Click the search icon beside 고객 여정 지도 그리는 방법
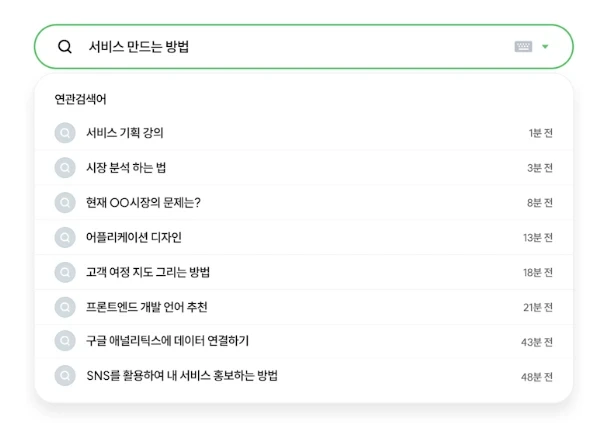Viewport: 613px width, 423px height. click(65, 272)
